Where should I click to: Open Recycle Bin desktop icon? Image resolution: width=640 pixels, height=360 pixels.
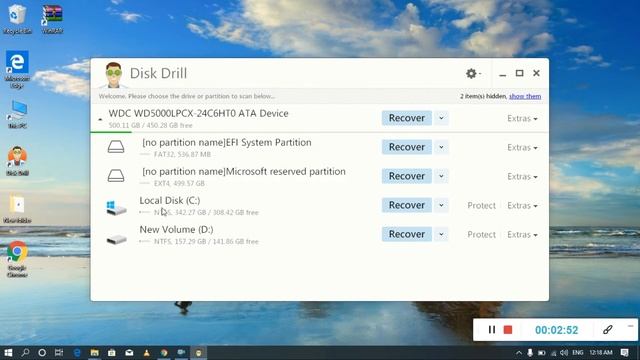17,19
